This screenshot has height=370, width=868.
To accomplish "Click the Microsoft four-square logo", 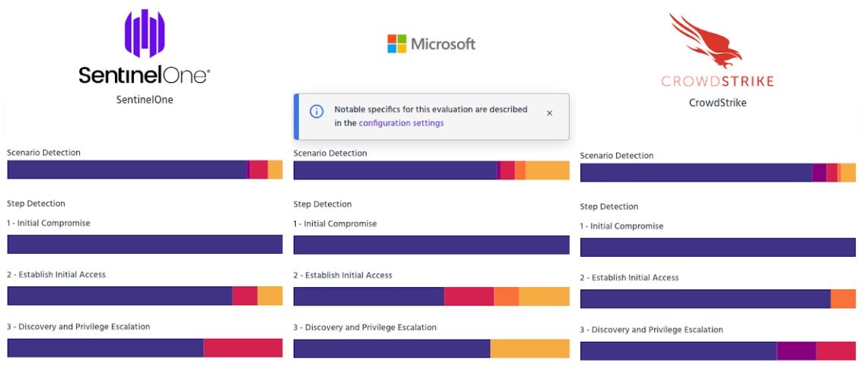I will pyautogui.click(x=397, y=43).
